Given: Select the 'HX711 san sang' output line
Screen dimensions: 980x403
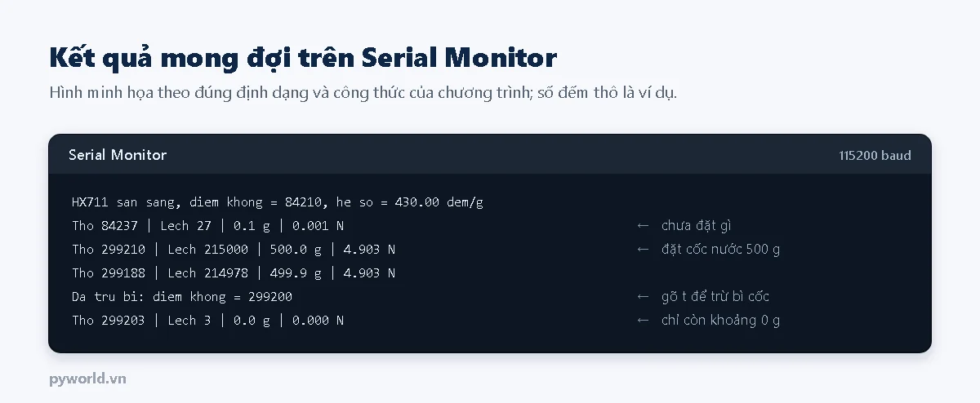Looking at the screenshot, I should (x=278, y=201).
